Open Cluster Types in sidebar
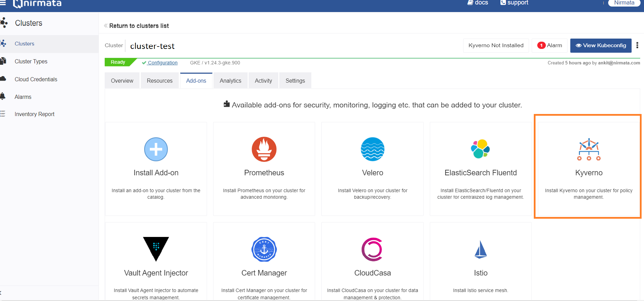 pyautogui.click(x=31, y=61)
